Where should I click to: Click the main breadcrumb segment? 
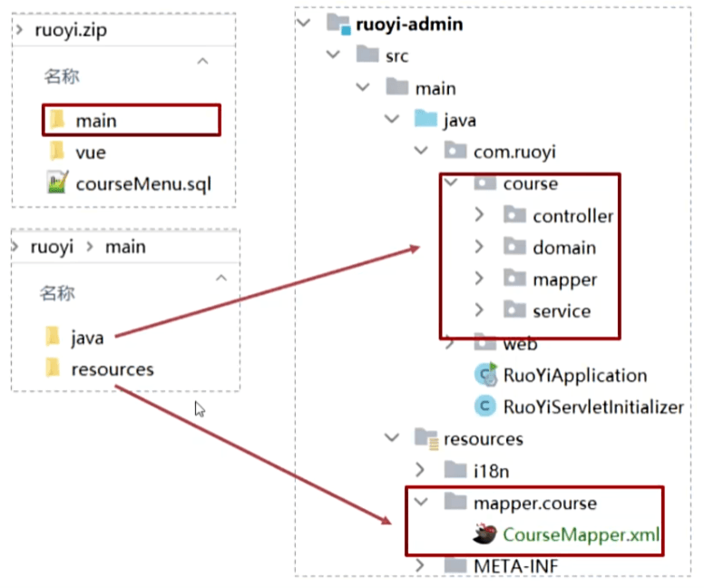[x=126, y=247]
